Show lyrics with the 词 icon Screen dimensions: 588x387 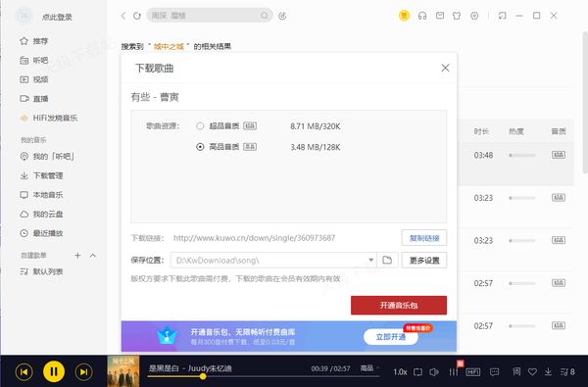516,371
